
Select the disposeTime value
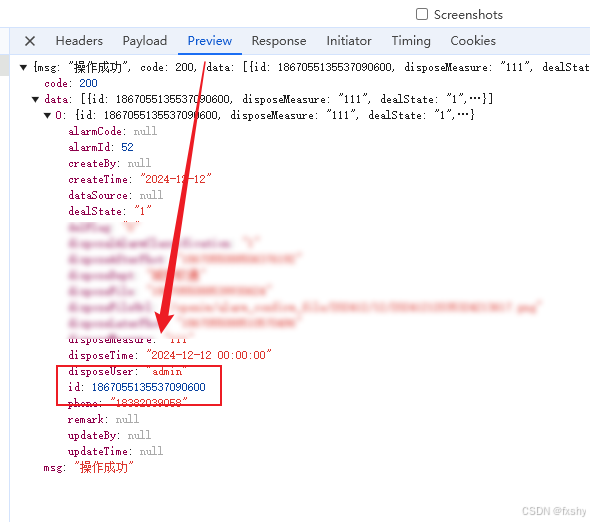(x=208, y=355)
